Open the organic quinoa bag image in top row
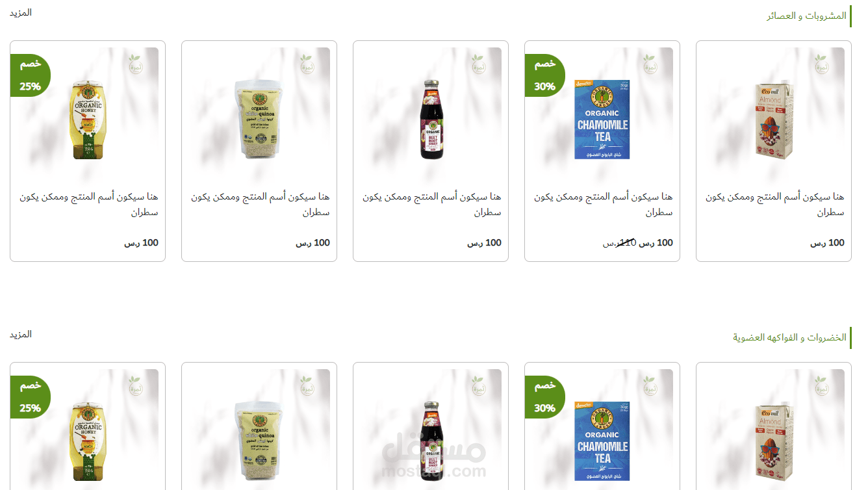The width and height of the screenshot is (868, 490). (x=259, y=120)
